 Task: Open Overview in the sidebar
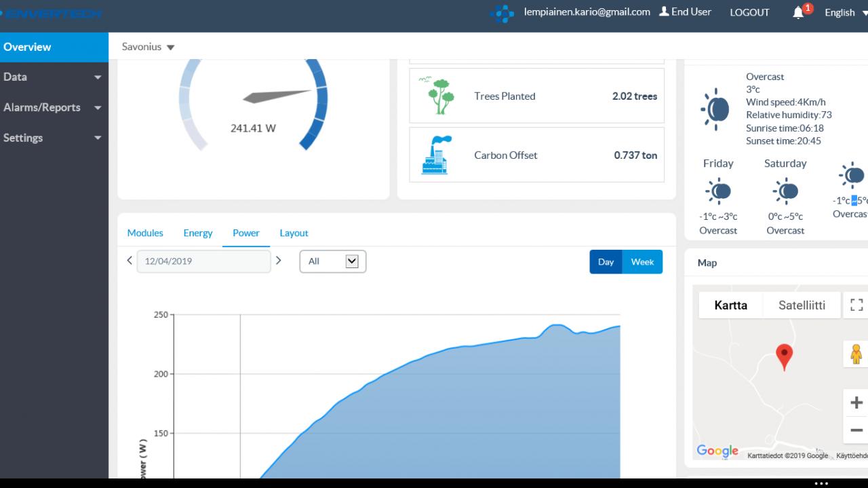(x=54, y=47)
